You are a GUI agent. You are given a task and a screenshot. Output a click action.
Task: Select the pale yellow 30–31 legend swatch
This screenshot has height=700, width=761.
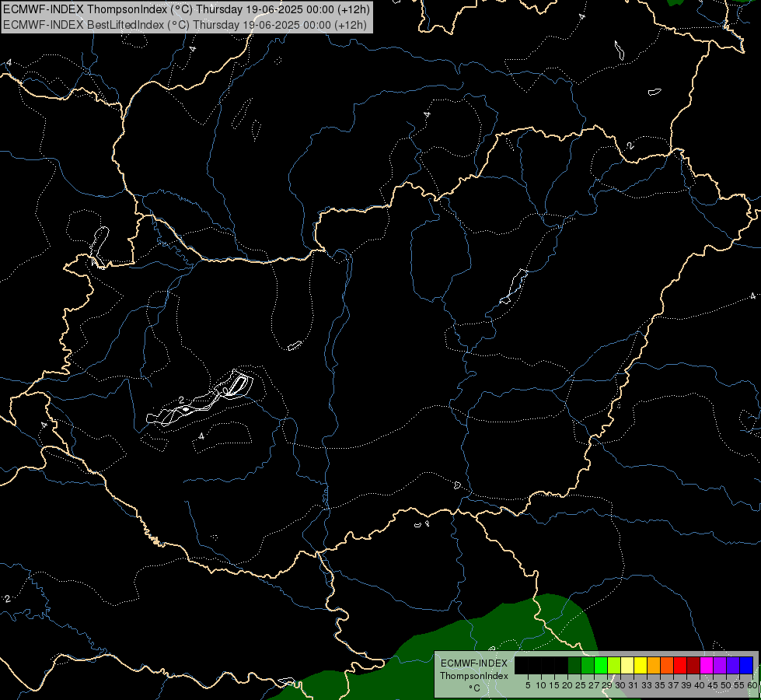point(627,665)
